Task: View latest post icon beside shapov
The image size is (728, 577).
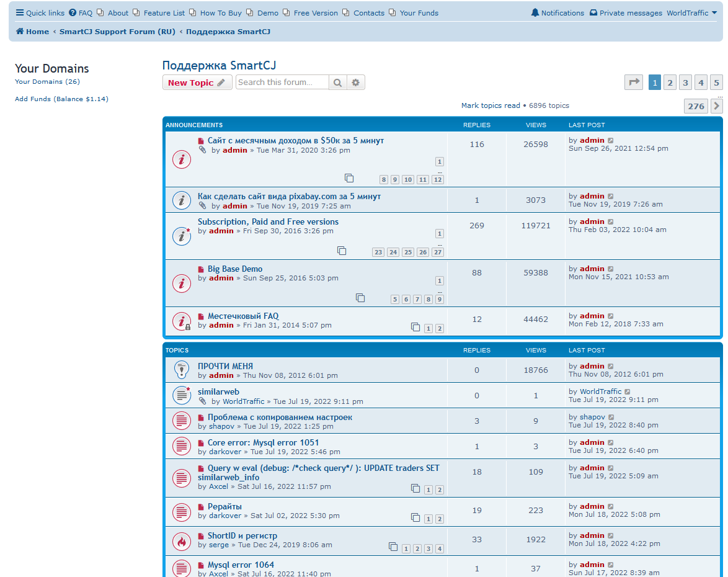Action: point(611,417)
